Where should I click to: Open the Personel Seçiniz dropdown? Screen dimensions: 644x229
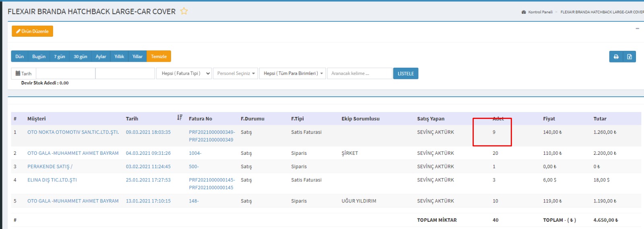point(236,73)
